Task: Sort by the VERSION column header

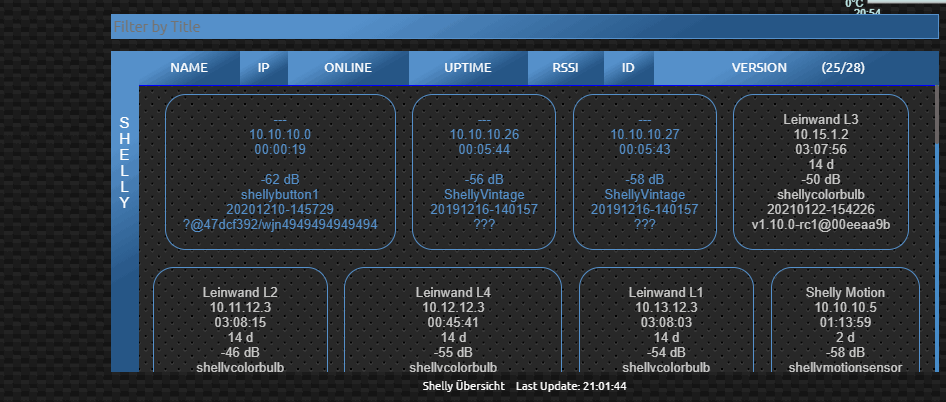Action: click(759, 68)
